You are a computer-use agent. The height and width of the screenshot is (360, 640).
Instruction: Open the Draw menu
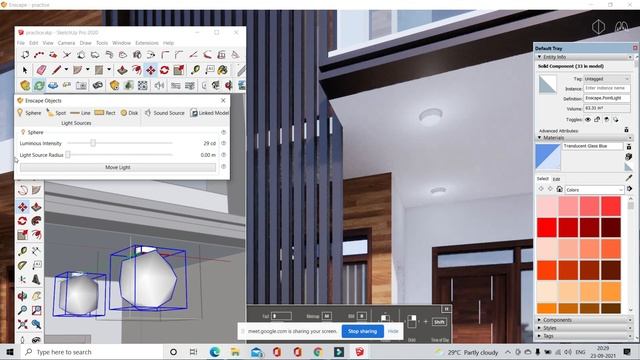pyautogui.click(x=85, y=43)
